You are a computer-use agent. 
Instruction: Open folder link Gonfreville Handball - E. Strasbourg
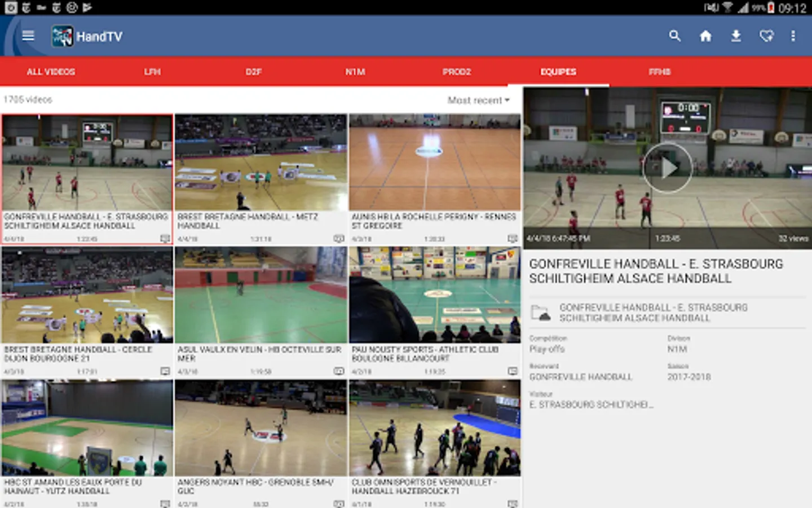pos(654,313)
